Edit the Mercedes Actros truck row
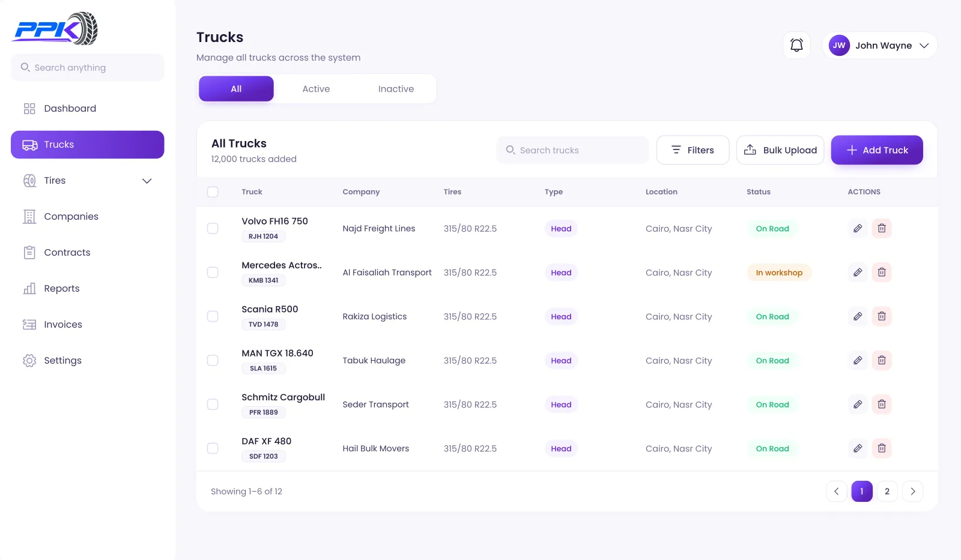Image resolution: width=961 pixels, height=560 pixels. tap(858, 272)
